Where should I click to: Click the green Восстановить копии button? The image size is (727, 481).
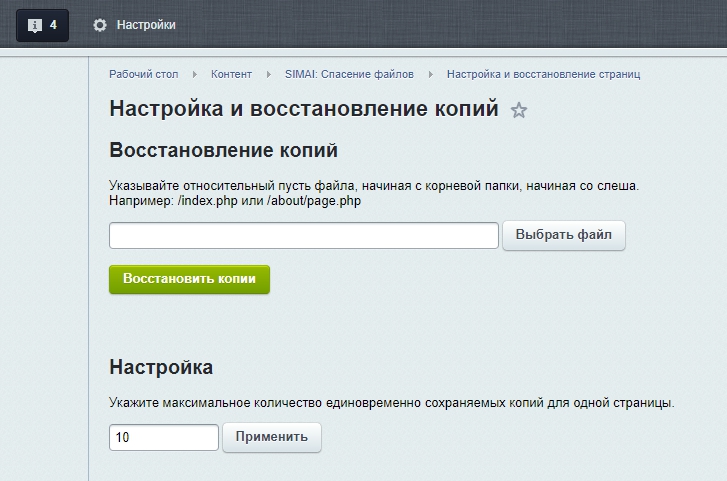point(189,279)
